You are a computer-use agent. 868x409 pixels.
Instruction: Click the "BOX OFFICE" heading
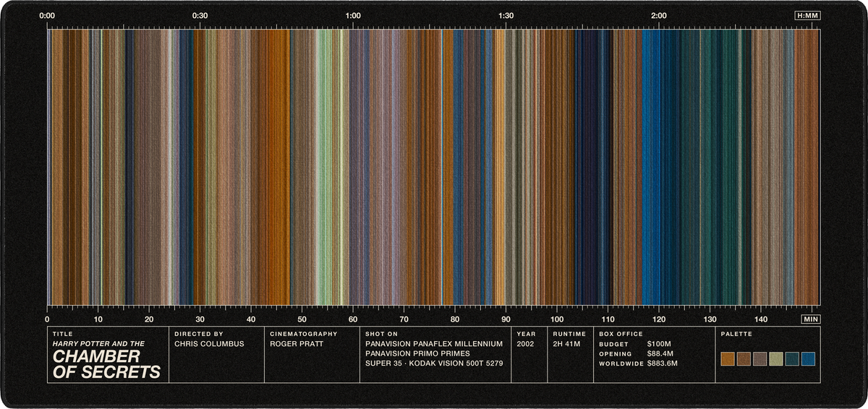(621, 334)
